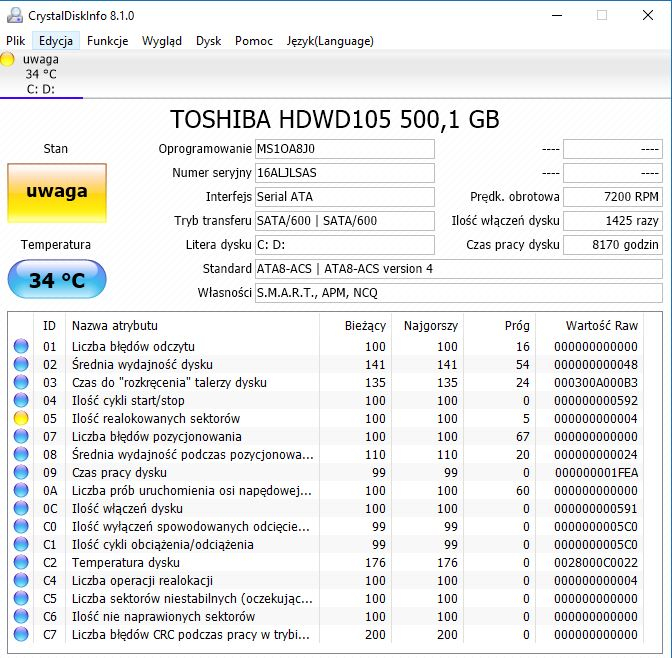Open the Dysk menu

click(x=208, y=41)
